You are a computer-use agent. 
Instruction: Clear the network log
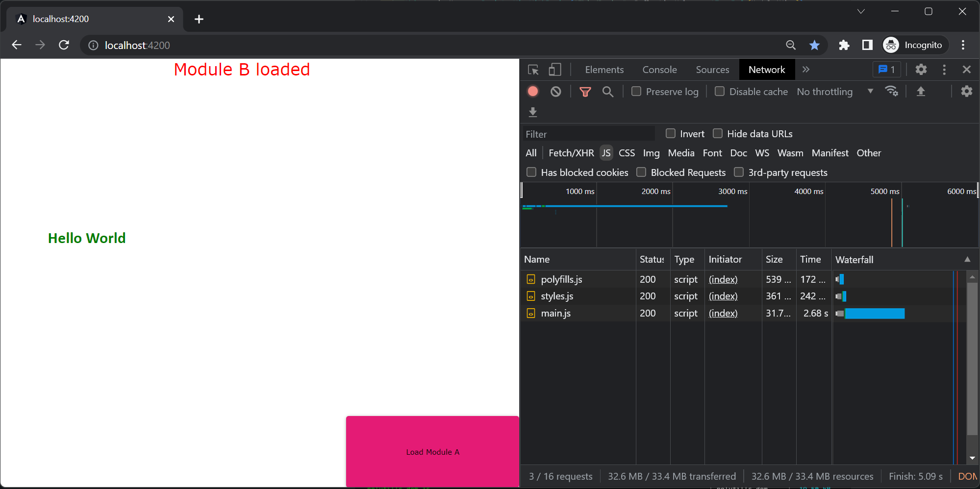(555, 92)
